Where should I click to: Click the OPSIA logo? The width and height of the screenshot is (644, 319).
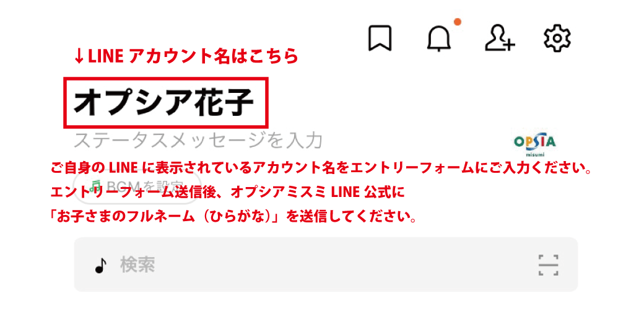pos(534,142)
